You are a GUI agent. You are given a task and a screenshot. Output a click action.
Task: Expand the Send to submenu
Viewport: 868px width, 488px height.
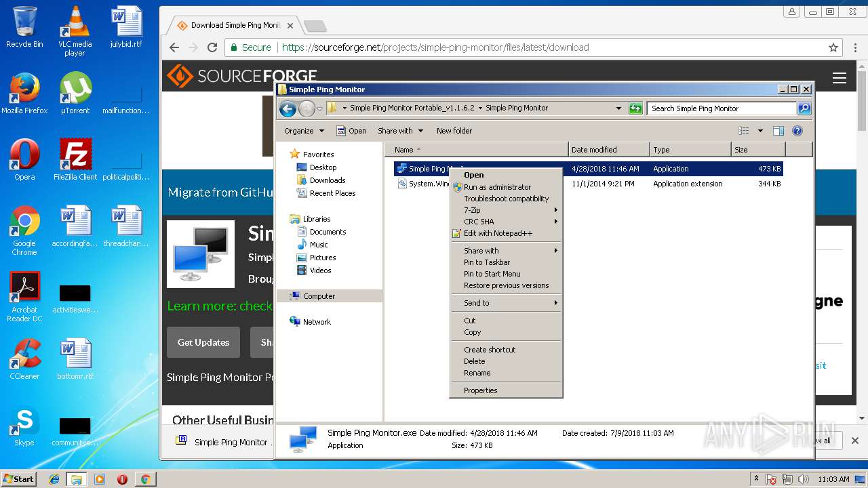[507, 303]
